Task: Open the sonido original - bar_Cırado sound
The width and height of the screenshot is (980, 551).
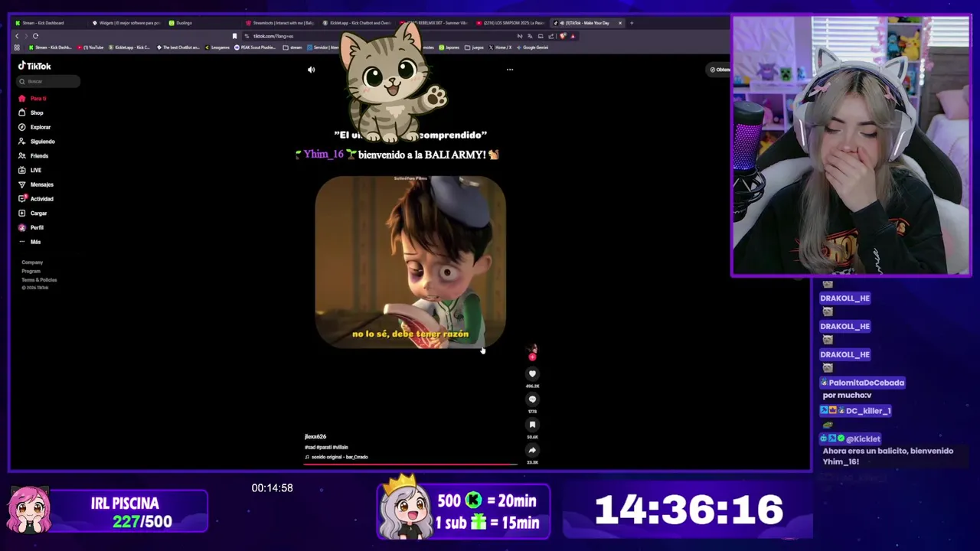Action: pyautogui.click(x=337, y=457)
